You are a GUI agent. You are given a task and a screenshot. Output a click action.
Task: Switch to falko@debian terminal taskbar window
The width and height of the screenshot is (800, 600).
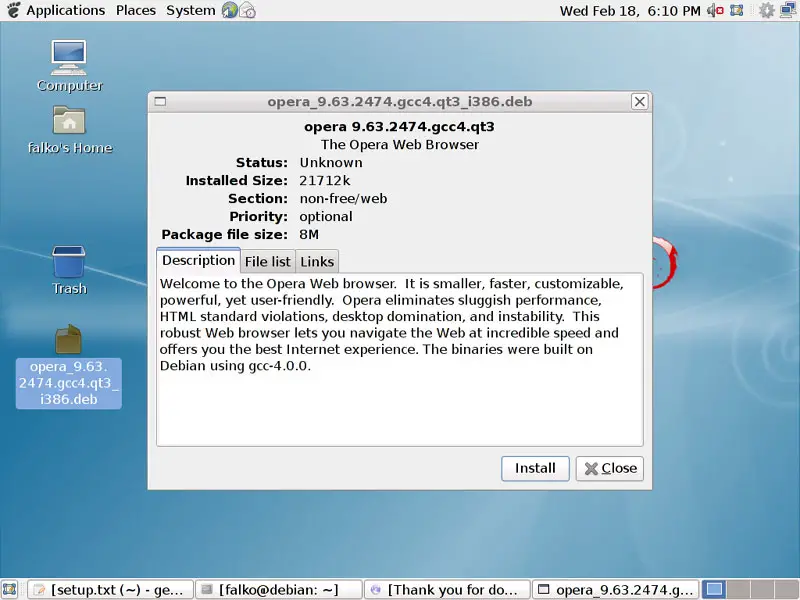(279, 590)
